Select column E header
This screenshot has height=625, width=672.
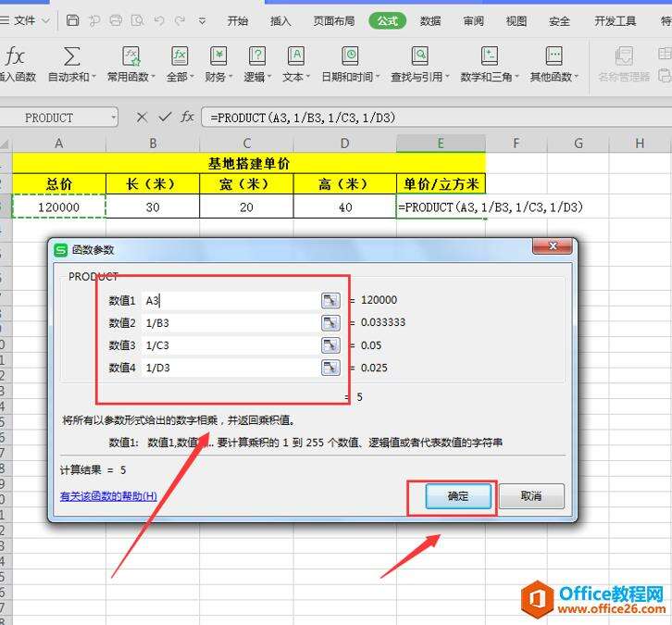[441, 144]
